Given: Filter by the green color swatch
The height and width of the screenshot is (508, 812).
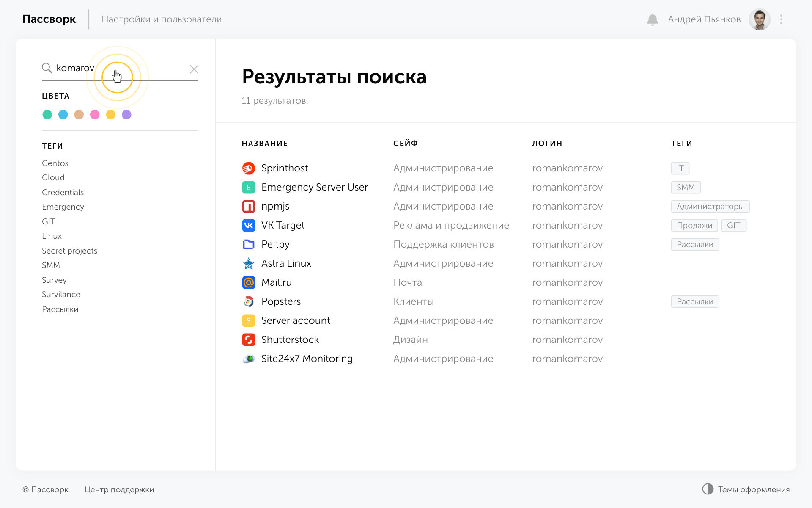Looking at the screenshot, I should pos(47,115).
